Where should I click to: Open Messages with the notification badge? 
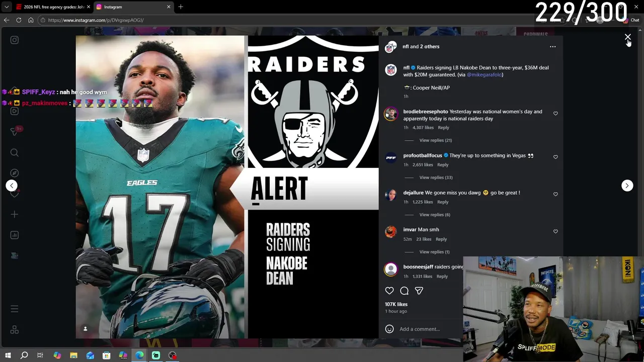15,131
